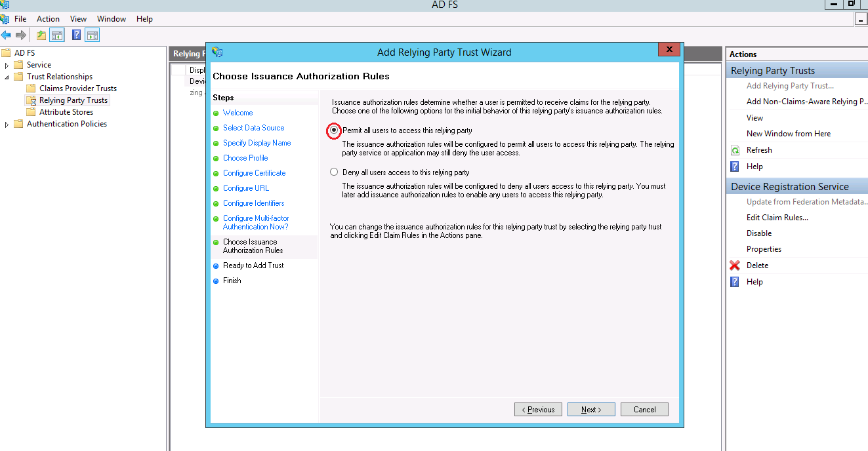Screen dimensions: 868x451
Task: Open the View menu
Action: point(78,19)
